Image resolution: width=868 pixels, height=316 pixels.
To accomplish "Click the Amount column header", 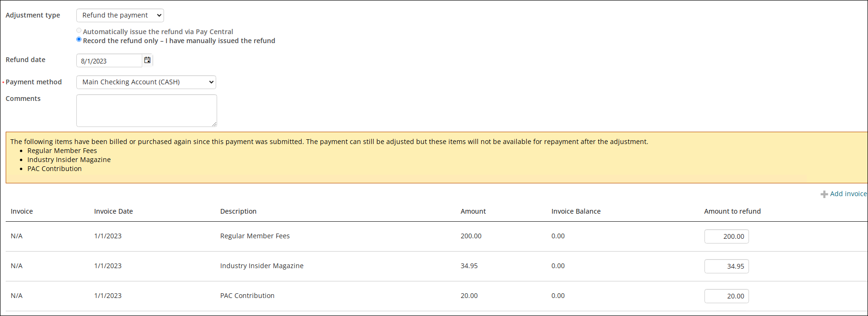I will tap(473, 211).
